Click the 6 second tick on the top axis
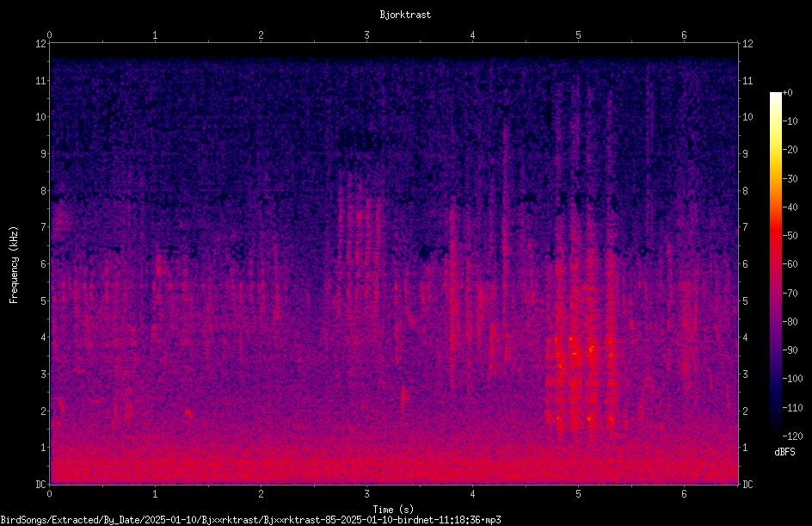This screenshot has height=526, width=812. pos(684,35)
